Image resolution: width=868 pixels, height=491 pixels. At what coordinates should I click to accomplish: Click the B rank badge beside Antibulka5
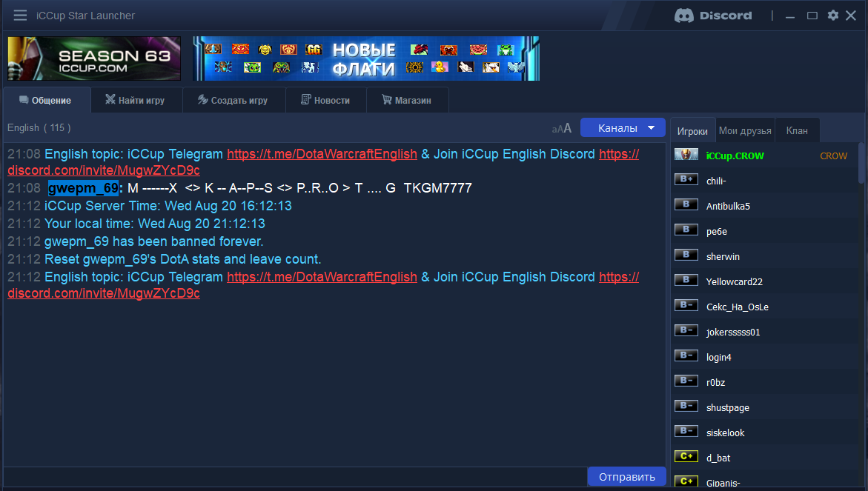point(686,204)
